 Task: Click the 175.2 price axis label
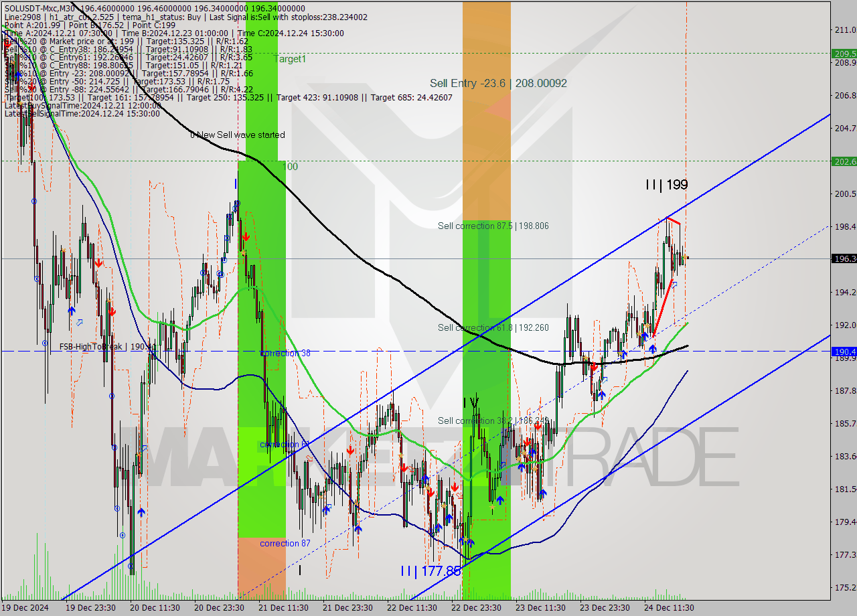845,587
